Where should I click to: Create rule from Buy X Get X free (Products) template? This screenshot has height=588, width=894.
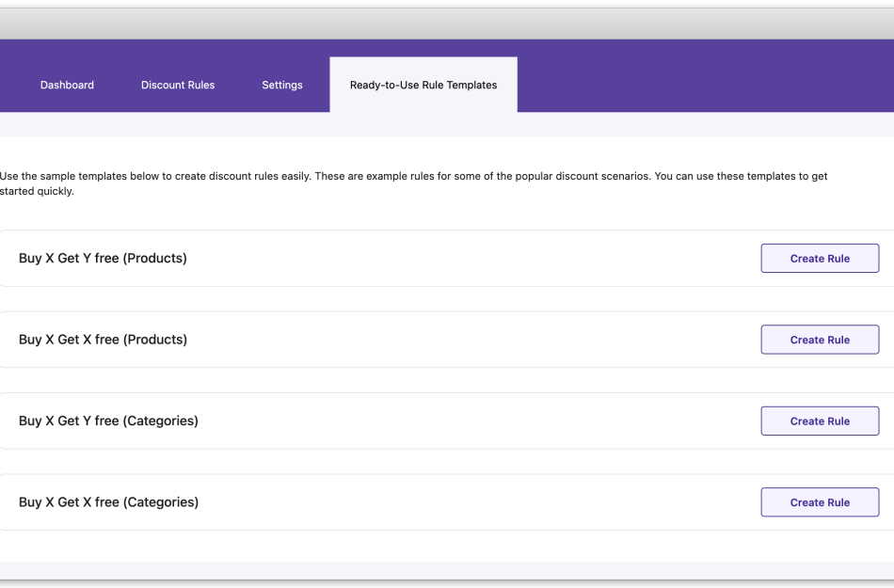(819, 339)
